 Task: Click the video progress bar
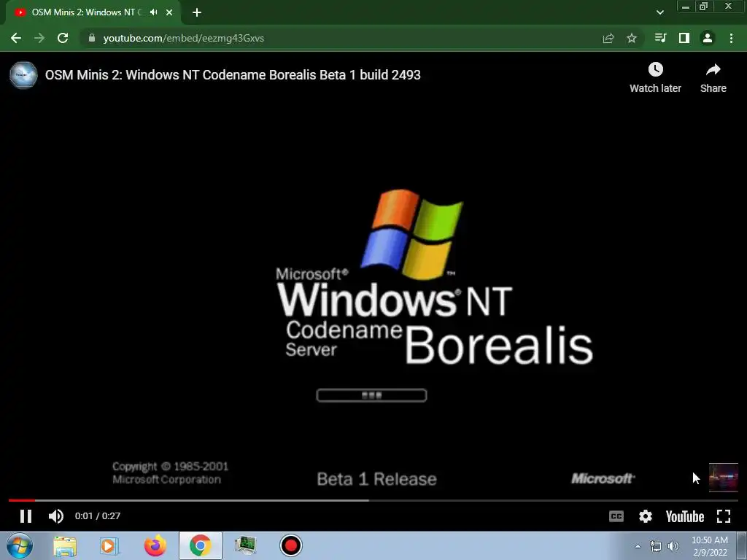[373, 500]
